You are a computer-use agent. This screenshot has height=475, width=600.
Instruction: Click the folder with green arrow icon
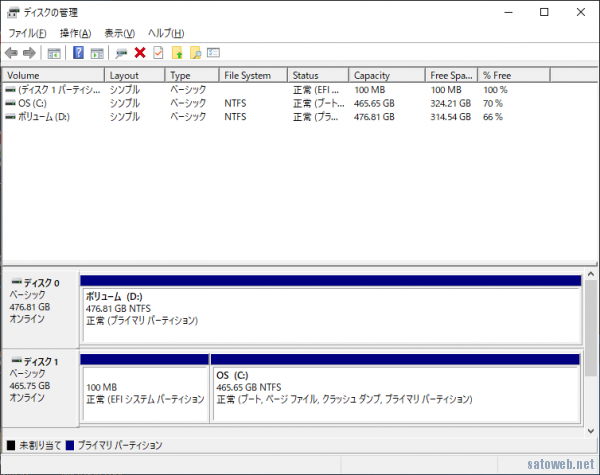tap(177, 53)
